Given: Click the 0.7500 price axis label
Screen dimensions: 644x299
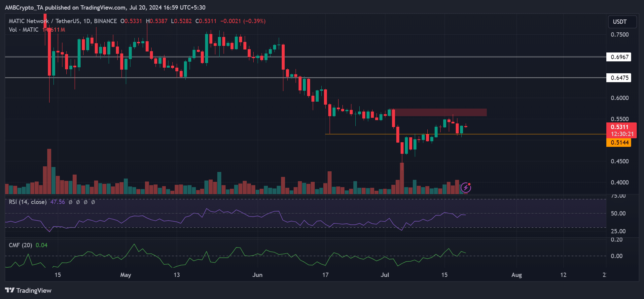Looking at the screenshot, I should 620,35.
